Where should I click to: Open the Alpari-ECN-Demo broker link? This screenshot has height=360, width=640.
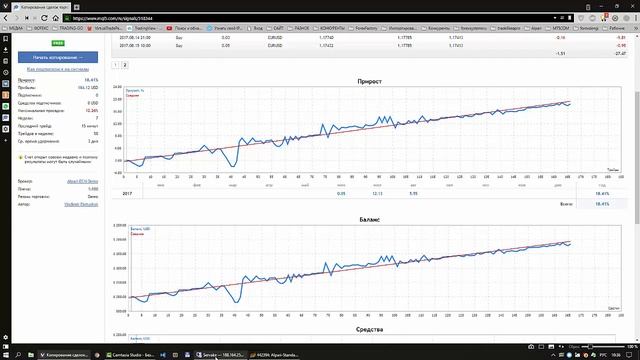pyautogui.click(x=82, y=181)
